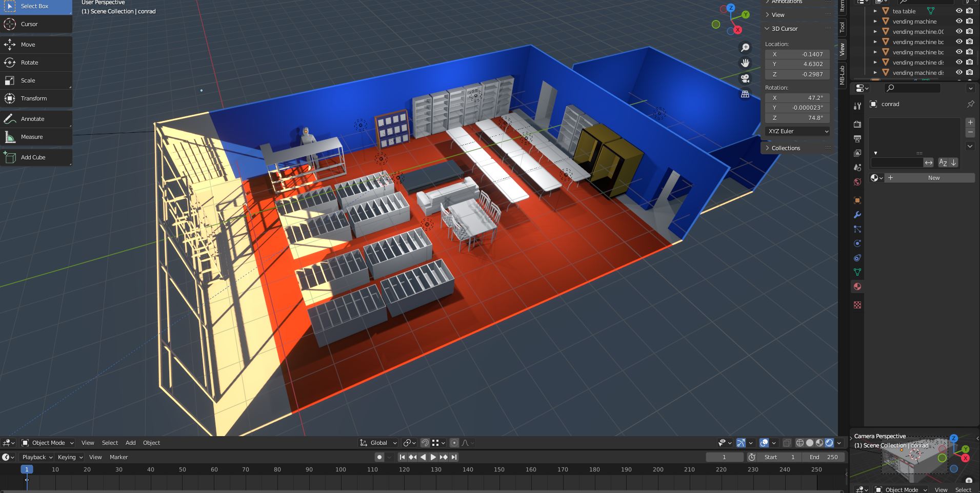Open the Texture properties checker tab
980x493 pixels.
[857, 305]
